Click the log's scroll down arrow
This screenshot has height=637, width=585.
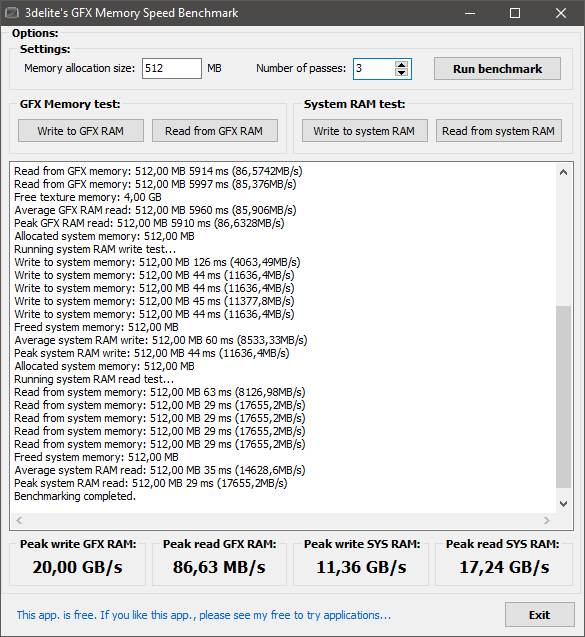point(563,504)
